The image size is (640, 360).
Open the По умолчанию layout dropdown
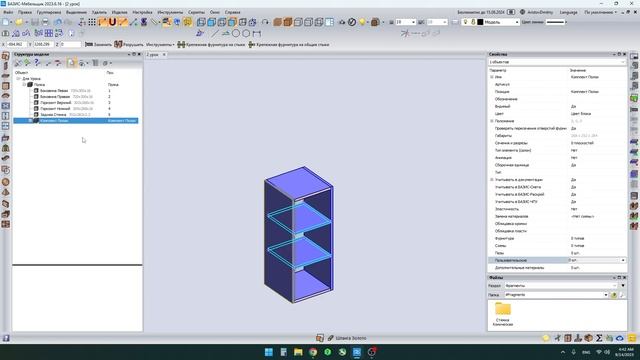pyautogui.click(x=601, y=12)
